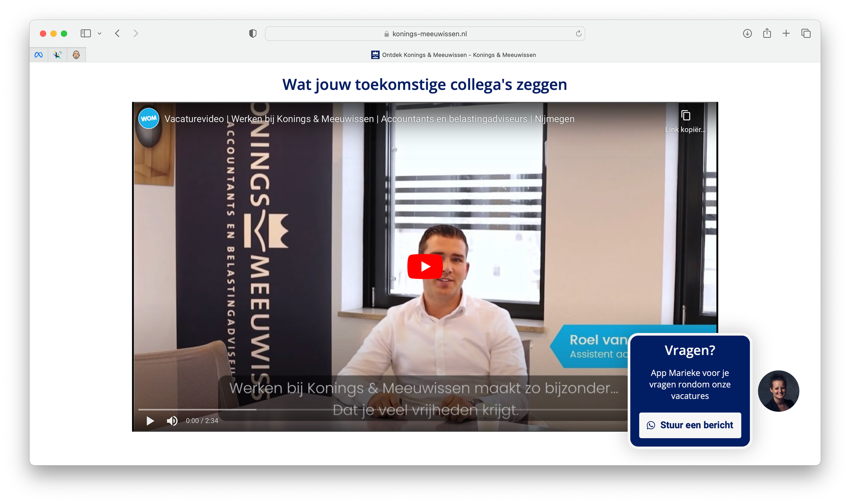The height and width of the screenshot is (504, 850).
Task: Go back to the previous page
Action: coord(118,33)
